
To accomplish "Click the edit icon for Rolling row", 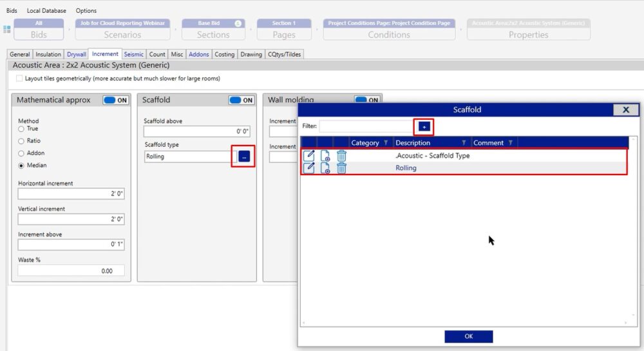I will pos(309,168).
